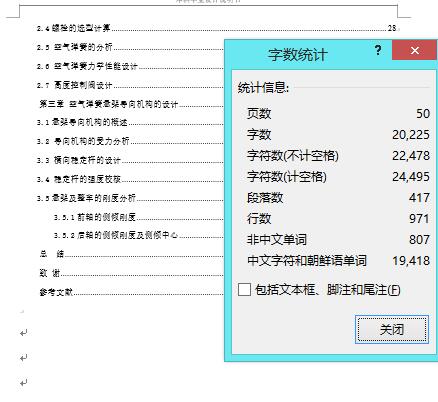Image resolution: width=438 pixels, height=402 pixels.
Task: Open TOC entry 3.3 横向稳定杆的设计
Action: click(x=79, y=160)
